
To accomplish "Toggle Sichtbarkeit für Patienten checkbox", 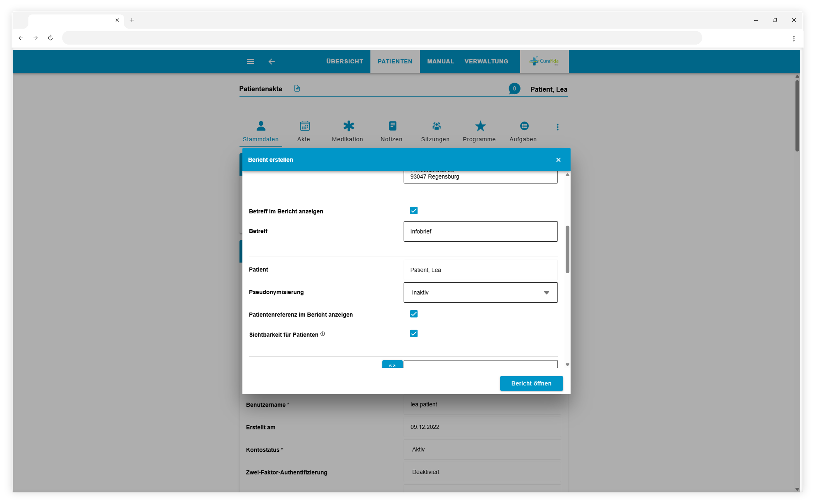I will pyautogui.click(x=414, y=334).
